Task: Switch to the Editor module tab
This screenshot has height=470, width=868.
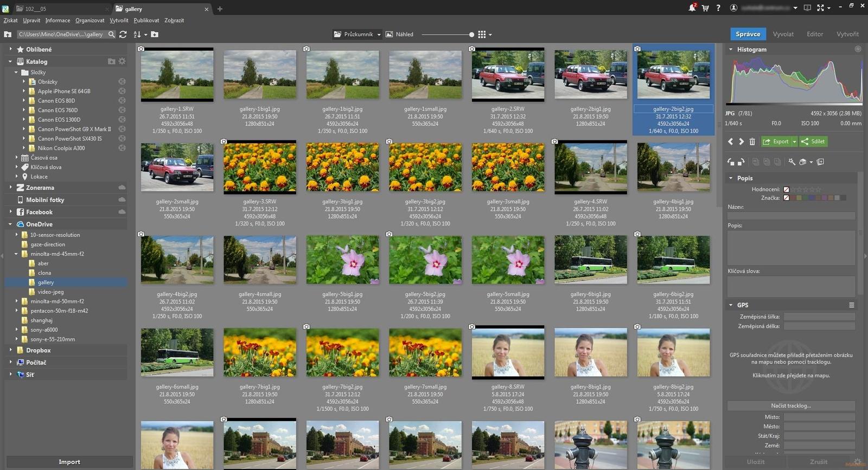Action: point(815,34)
